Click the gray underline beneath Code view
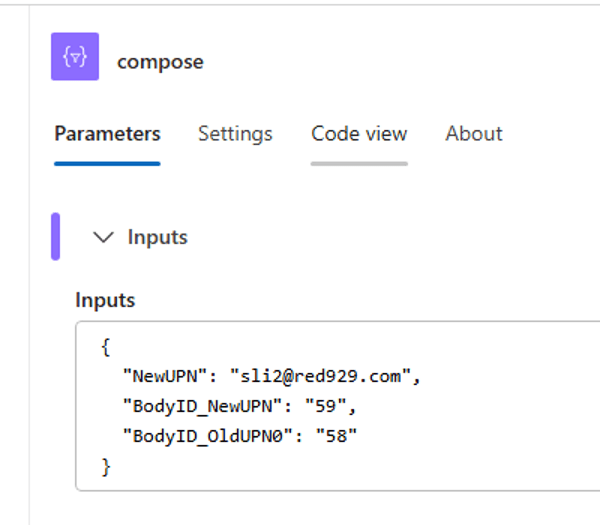This screenshot has width=600, height=525. [x=359, y=164]
